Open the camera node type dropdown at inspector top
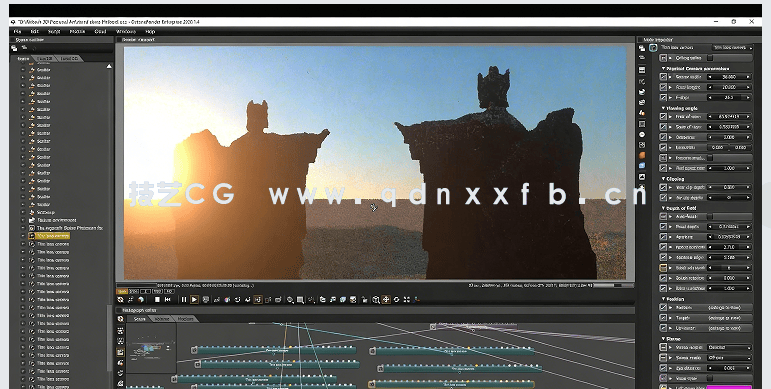Image resolution: width=771 pixels, height=389 pixels. point(733,48)
